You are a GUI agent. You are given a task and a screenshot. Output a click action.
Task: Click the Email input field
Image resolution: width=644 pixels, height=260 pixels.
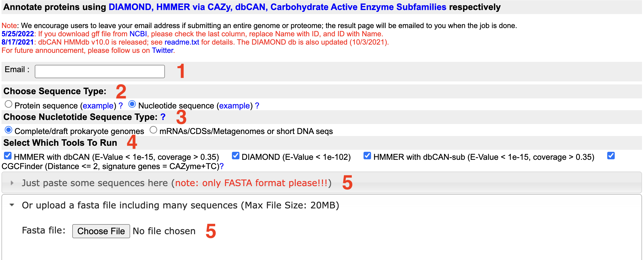(x=100, y=72)
